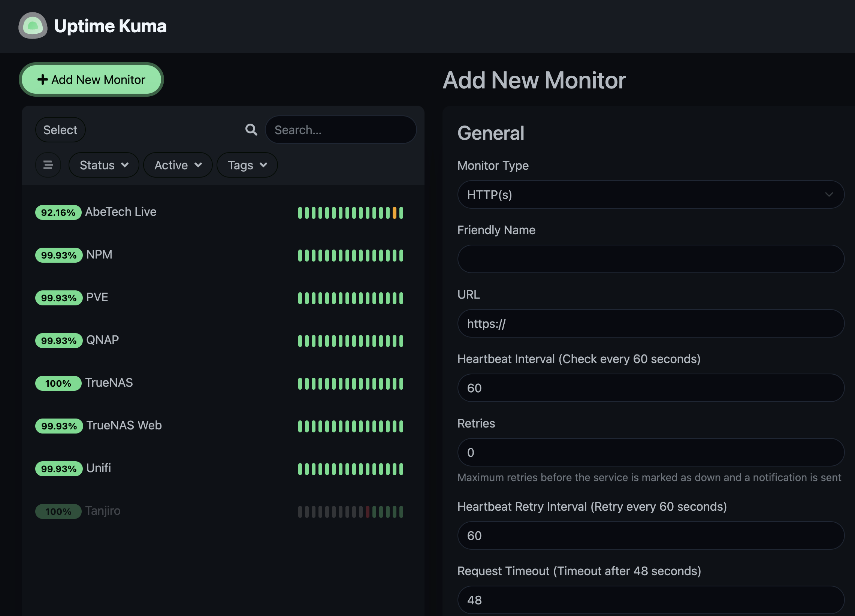Open the Status filter dropdown

[x=104, y=165]
